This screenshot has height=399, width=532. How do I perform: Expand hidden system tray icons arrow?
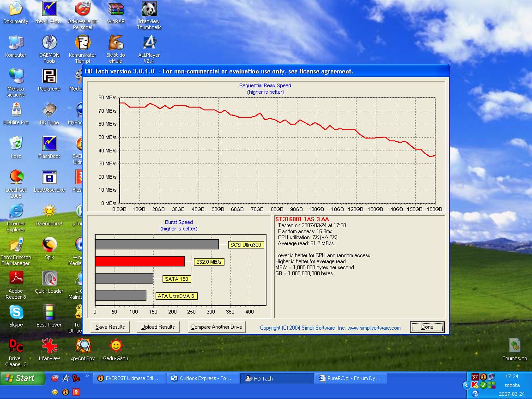coord(466,385)
